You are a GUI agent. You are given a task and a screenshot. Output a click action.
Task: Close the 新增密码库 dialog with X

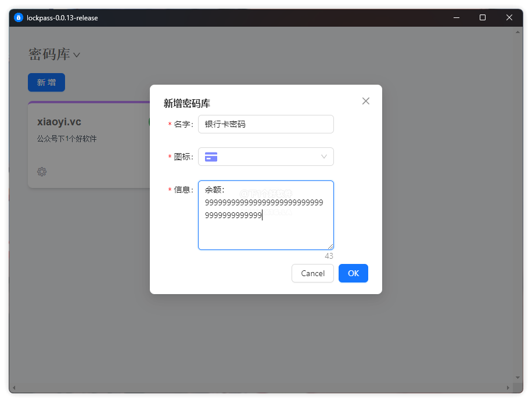tap(366, 101)
